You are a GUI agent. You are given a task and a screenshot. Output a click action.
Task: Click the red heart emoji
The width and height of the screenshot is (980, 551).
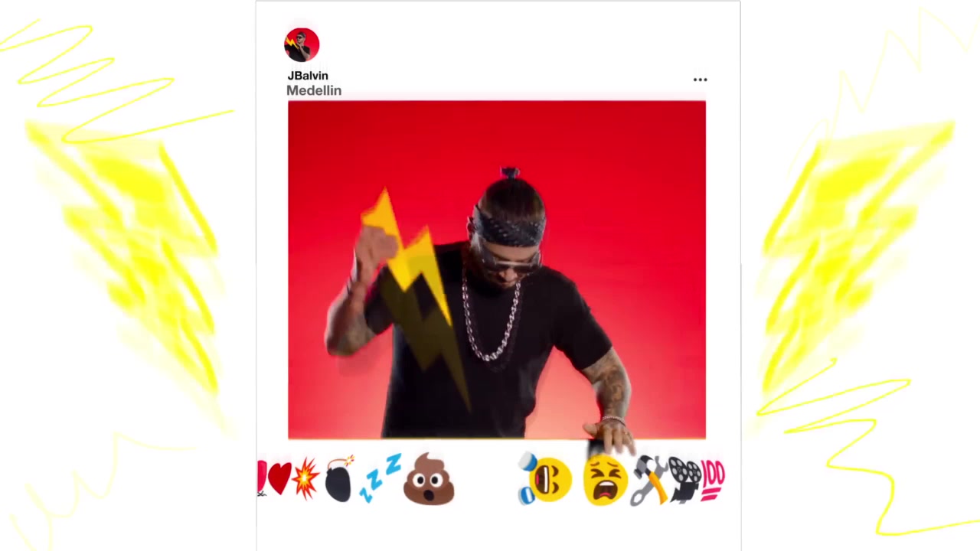279,478
